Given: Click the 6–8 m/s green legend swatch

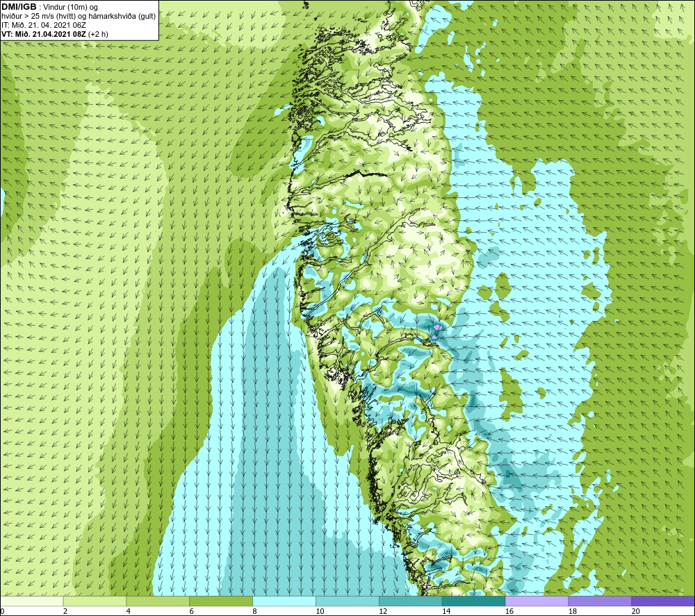Looking at the screenshot, I should 221,601.
